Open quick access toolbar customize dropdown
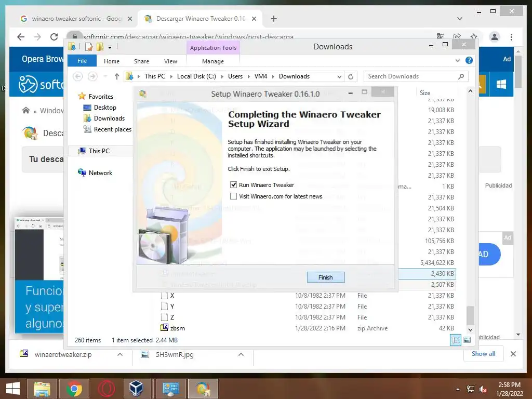532x399 pixels. pyautogui.click(x=110, y=47)
